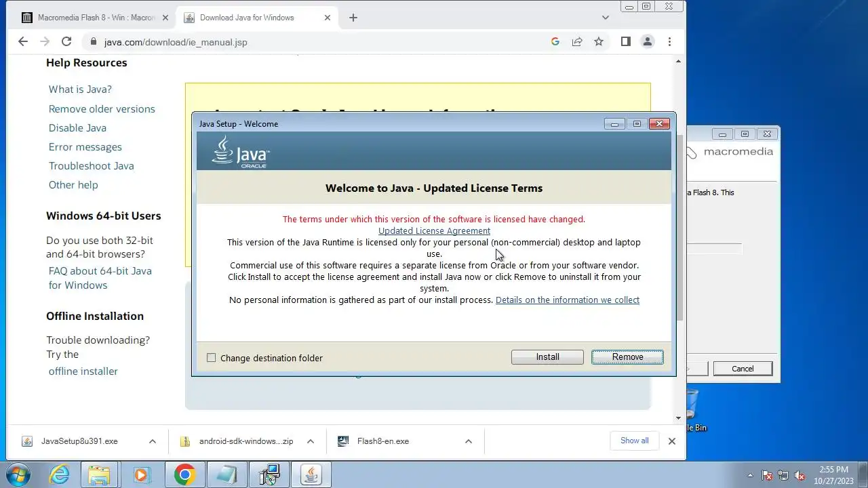868x488 pixels.
Task: Close the downloads bar
Action: coord(671,441)
